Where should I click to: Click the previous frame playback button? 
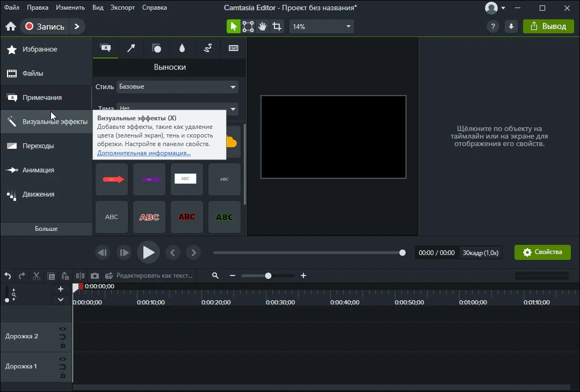[x=103, y=252]
